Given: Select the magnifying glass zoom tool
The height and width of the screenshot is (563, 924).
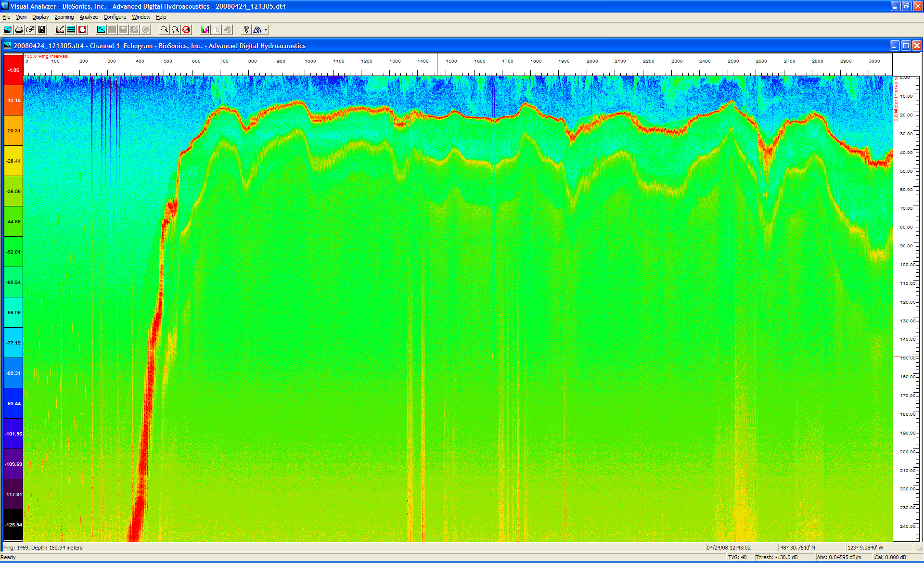Looking at the screenshot, I should [x=164, y=30].
